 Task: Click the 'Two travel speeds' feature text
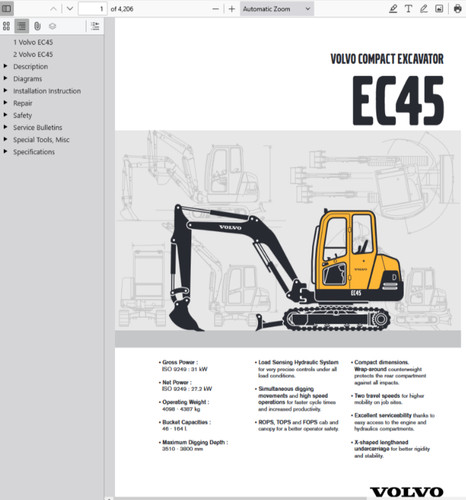[x=377, y=396]
